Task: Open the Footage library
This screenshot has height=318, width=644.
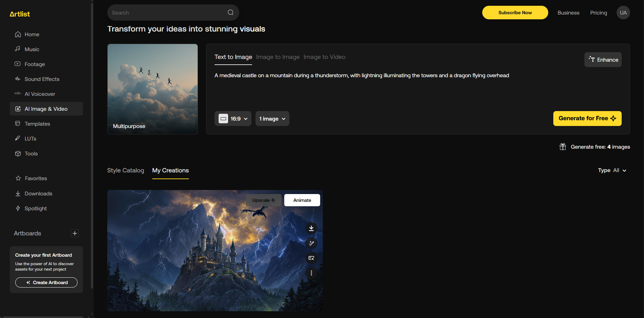Action: pos(46,64)
